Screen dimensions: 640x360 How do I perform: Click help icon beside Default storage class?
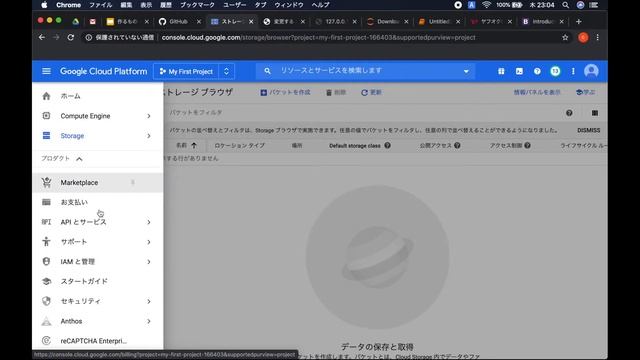click(x=387, y=145)
